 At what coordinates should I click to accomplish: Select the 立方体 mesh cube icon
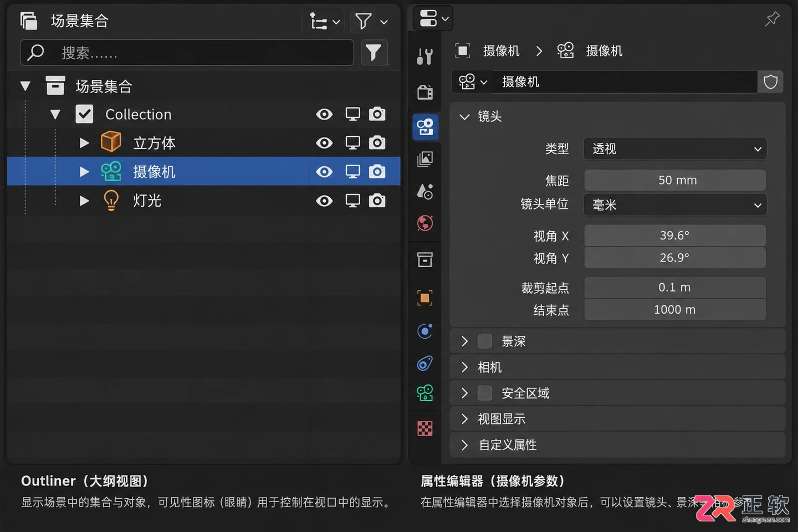(111, 142)
